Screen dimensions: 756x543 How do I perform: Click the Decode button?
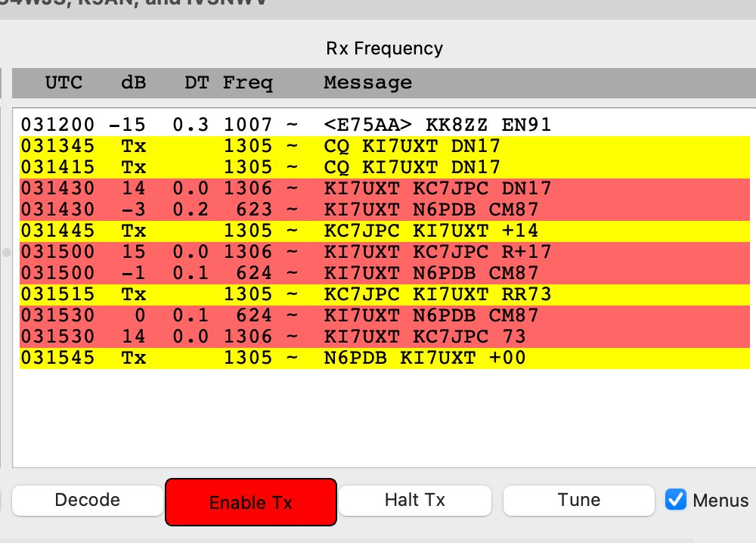click(x=86, y=500)
